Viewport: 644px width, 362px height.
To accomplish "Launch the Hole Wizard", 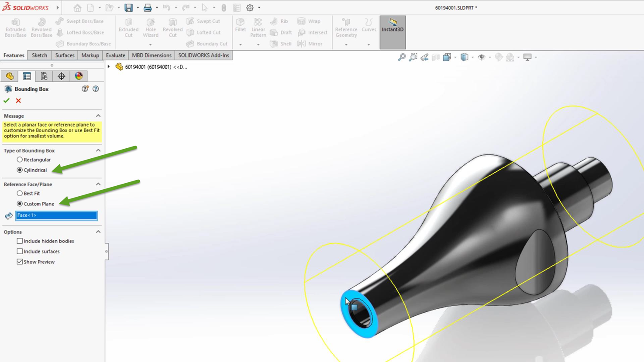I will point(150,28).
